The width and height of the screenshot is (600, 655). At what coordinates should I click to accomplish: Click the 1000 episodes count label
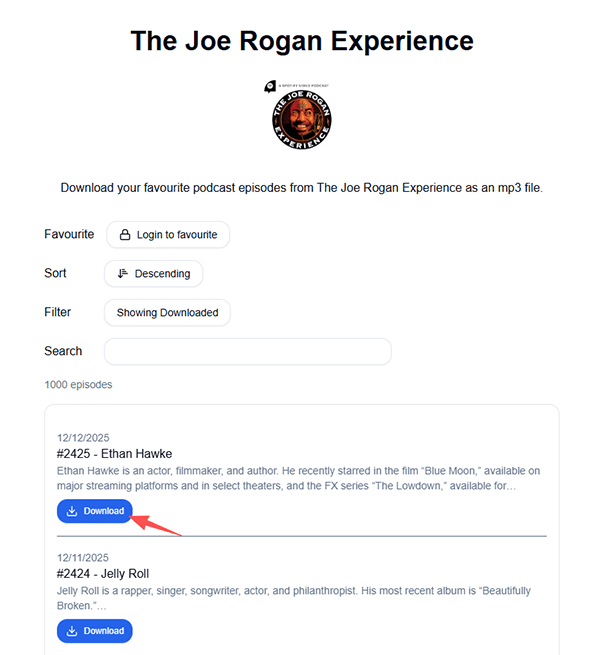[x=79, y=385]
